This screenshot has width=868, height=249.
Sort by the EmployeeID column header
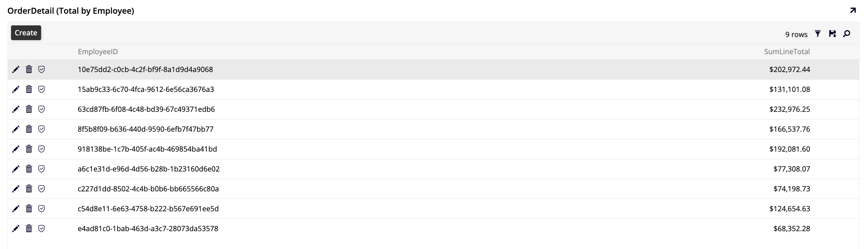[x=98, y=52]
